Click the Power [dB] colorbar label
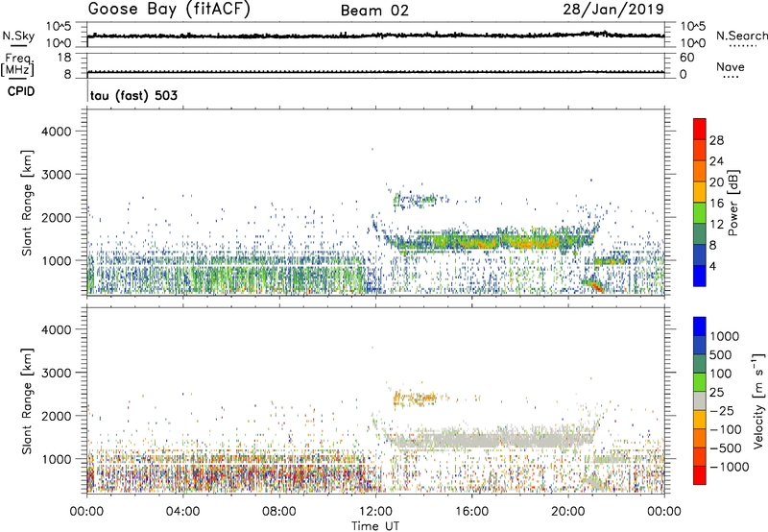Image resolution: width=768 pixels, height=532 pixels. 733,203
